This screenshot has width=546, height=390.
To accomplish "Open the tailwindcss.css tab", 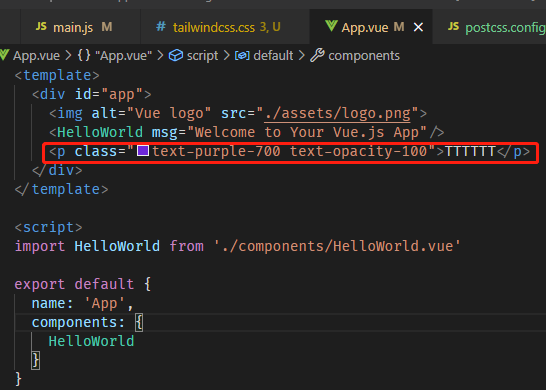I will pos(225,27).
